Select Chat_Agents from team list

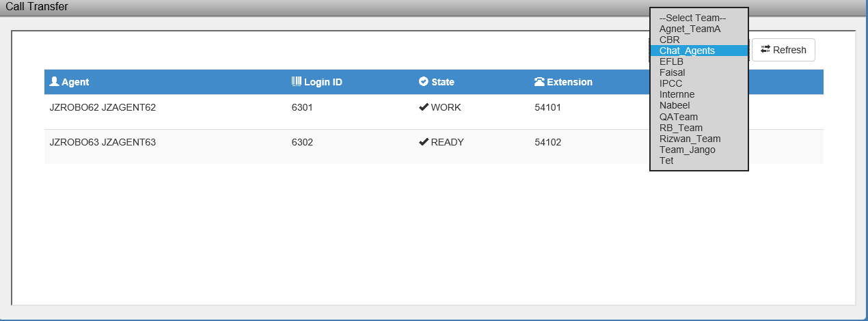(687, 51)
